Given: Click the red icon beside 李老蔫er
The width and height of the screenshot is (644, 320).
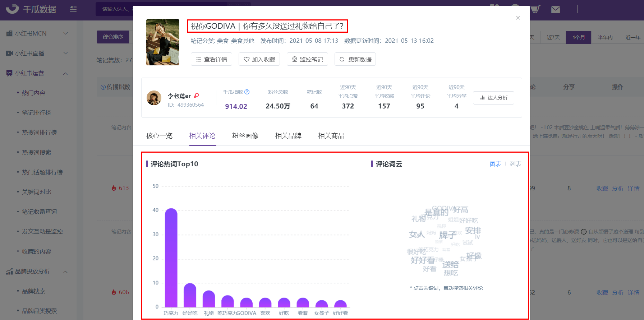Looking at the screenshot, I should (196, 96).
